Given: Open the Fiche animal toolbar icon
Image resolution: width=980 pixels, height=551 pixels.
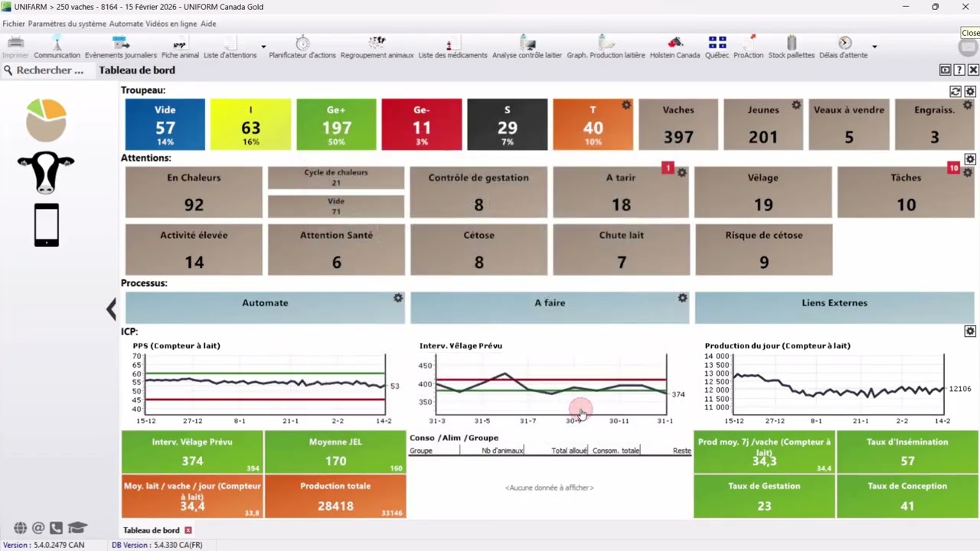Looking at the screenshot, I should [180, 47].
